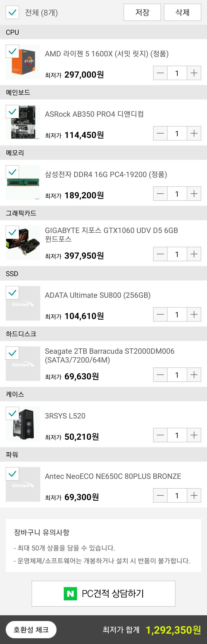Viewport: 207px width, 644px height.
Task: Open the ASRock AB350 PRO4 product link
Action: 94,114
